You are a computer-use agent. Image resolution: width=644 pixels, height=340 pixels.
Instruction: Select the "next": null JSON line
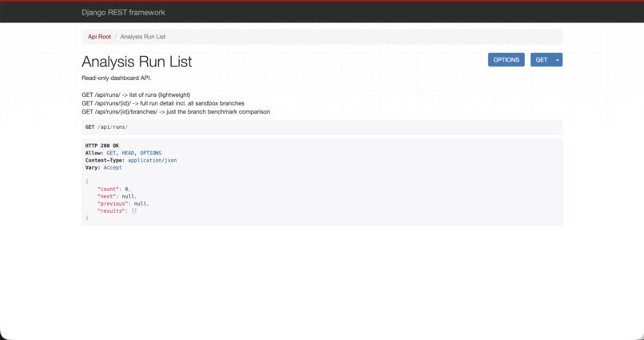(117, 197)
